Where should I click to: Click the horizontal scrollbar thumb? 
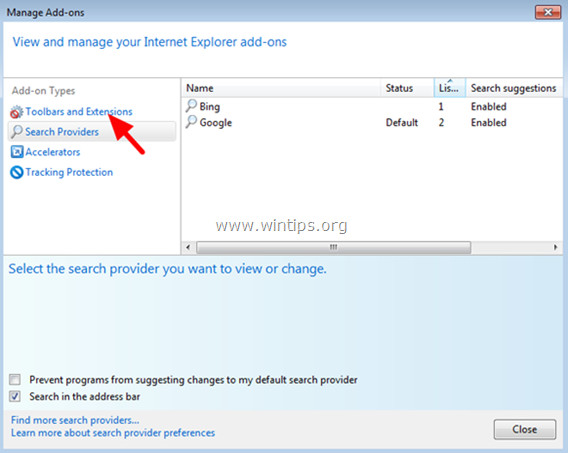[334, 247]
